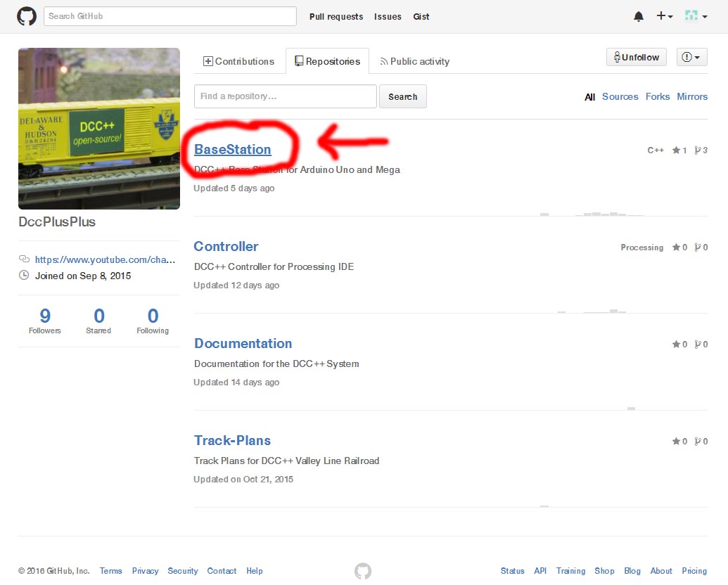Click 'Track Plans for DCC++ Valley Line Railroad'

286,461
